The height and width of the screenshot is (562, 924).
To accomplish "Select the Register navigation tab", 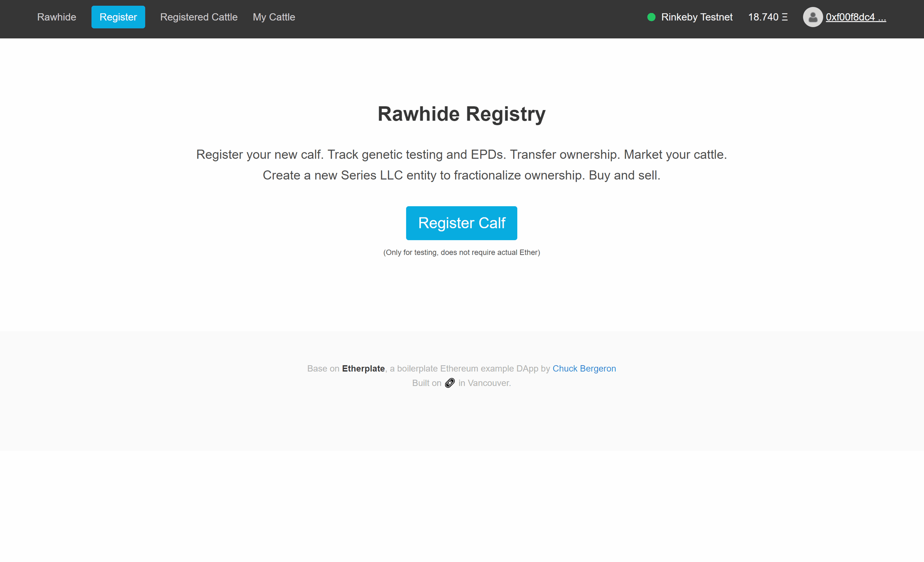I will pyautogui.click(x=118, y=17).
